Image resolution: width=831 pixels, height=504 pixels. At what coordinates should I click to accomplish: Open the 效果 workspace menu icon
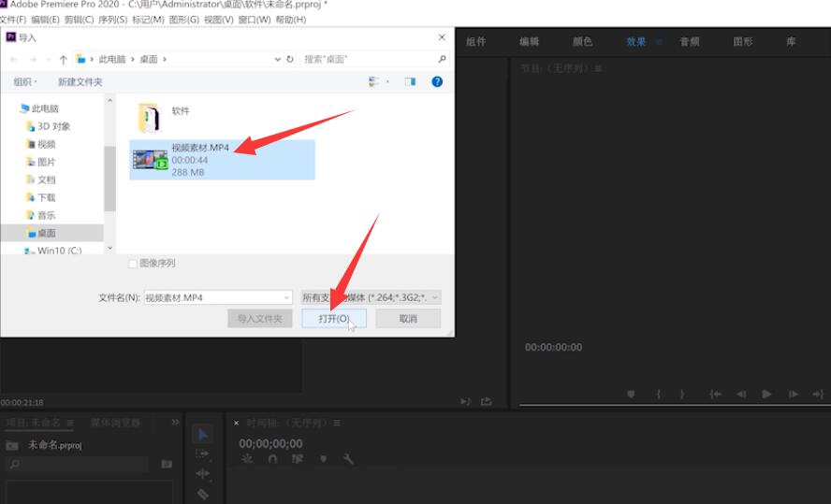click(659, 41)
